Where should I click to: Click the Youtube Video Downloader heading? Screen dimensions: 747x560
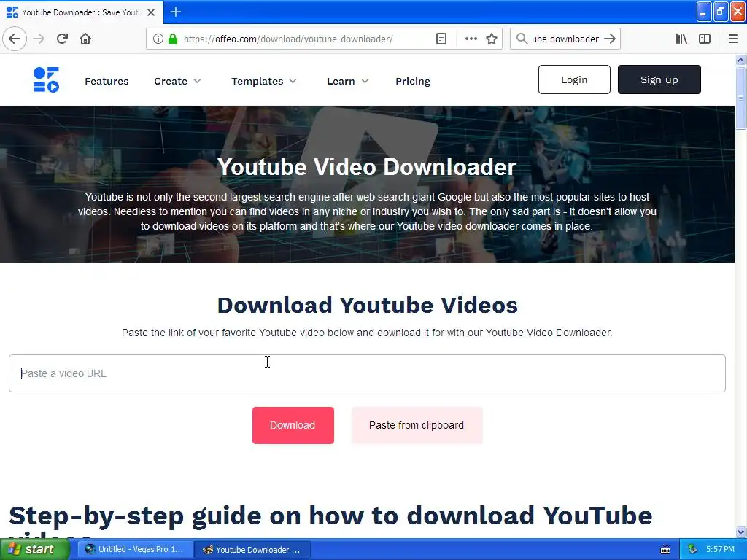click(367, 167)
